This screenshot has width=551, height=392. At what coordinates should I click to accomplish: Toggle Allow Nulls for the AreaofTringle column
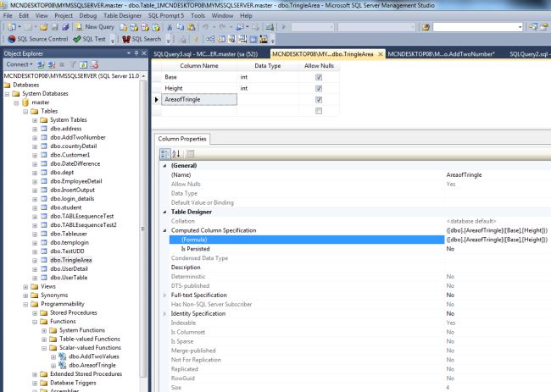tap(319, 100)
